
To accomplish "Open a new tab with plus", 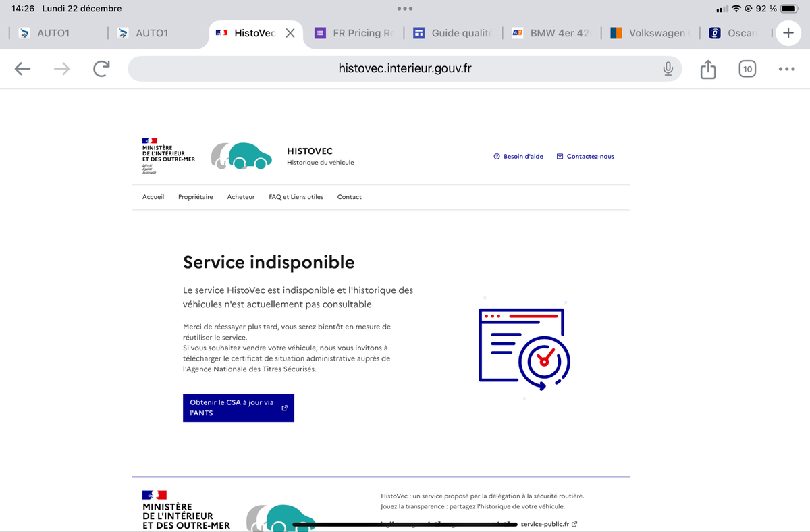I will click(x=788, y=33).
